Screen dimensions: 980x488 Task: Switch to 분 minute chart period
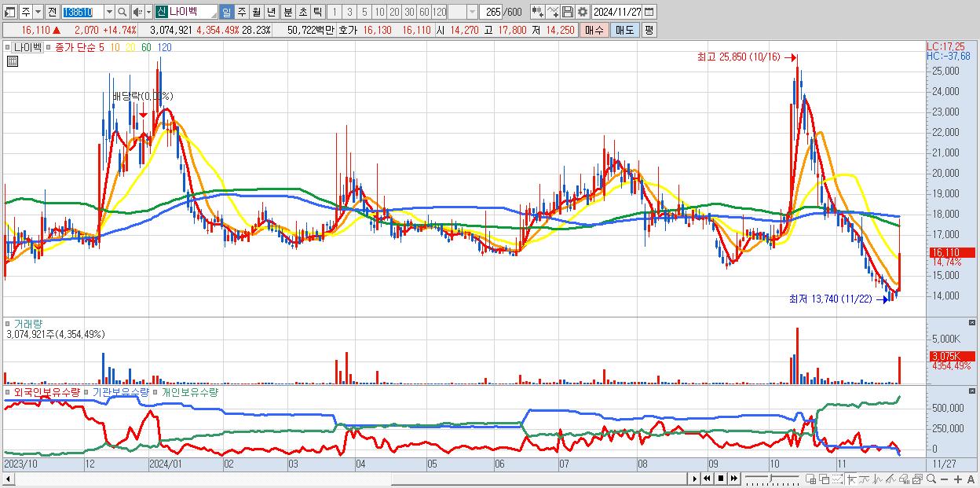(x=287, y=12)
